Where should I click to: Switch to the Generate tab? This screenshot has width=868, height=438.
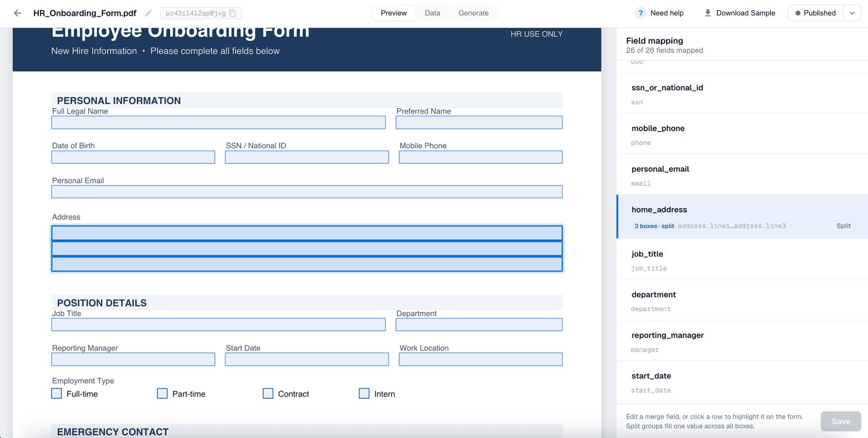473,13
